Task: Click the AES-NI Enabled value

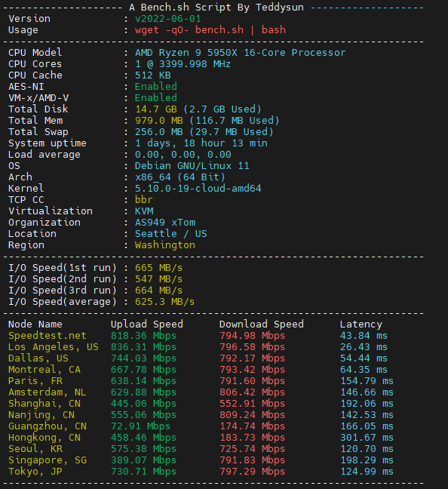Action: pos(156,86)
